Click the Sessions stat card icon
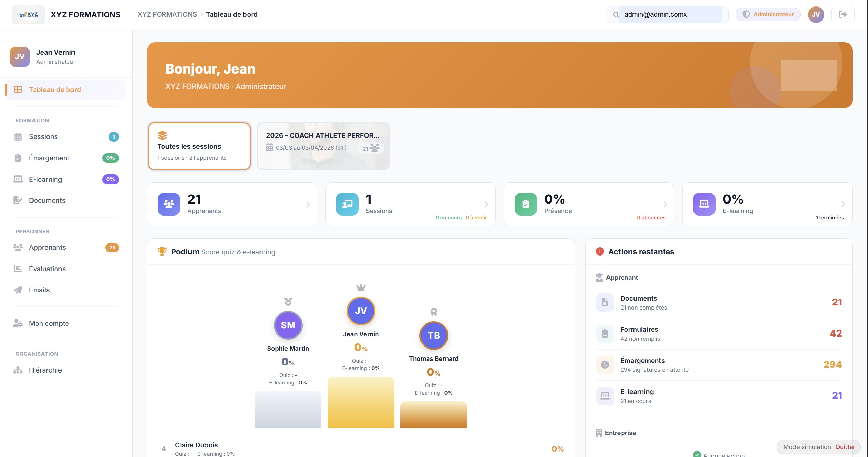Viewport: 868px width, 457px height. (347, 204)
